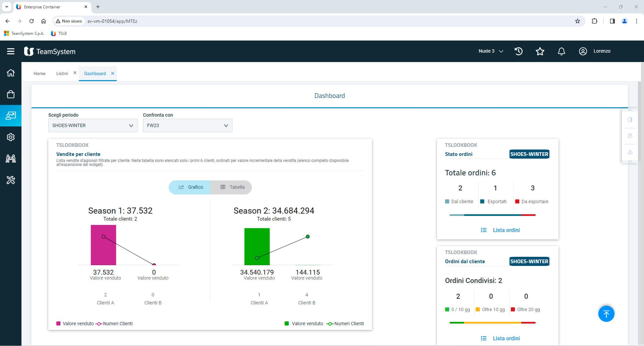Bookmark this page with the star
Screen dimensions: 644x346
[578, 21]
